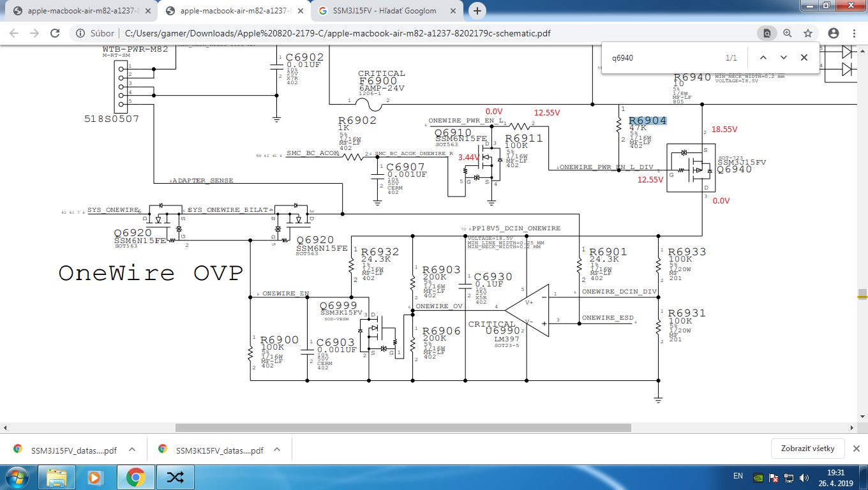Open the Chrome three-dot menu

pos(854,33)
